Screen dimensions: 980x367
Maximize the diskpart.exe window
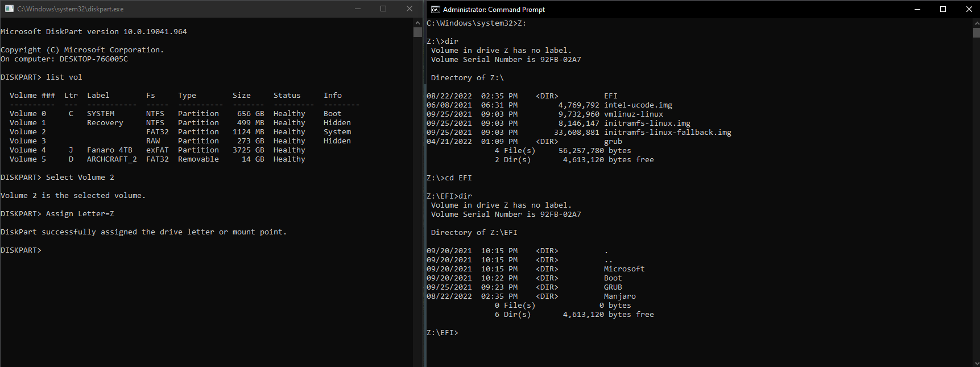pyautogui.click(x=383, y=9)
